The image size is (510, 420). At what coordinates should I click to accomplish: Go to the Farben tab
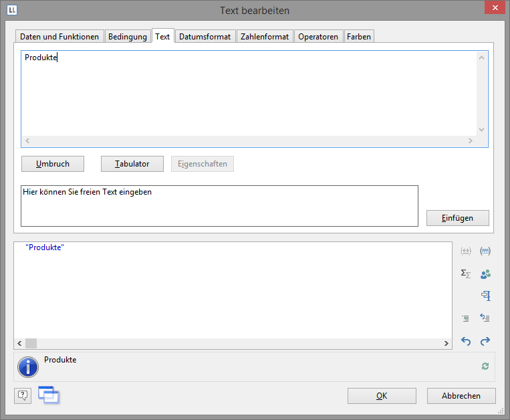(x=359, y=37)
